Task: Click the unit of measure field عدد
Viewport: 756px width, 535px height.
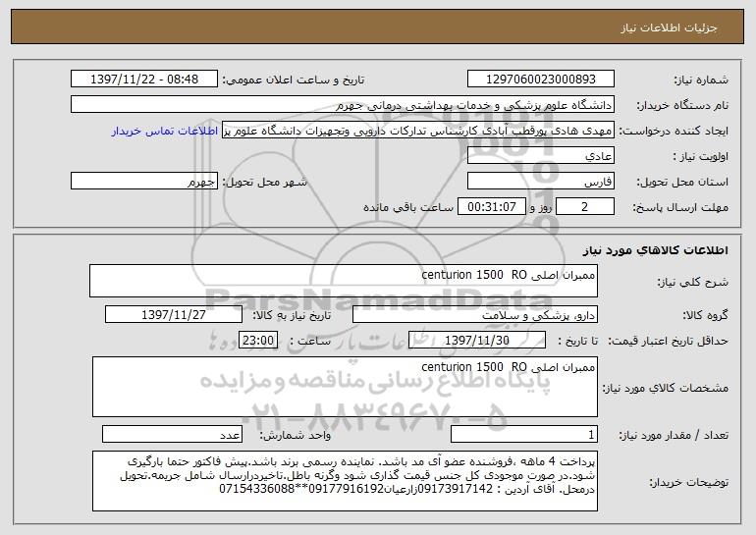Action: pos(172,435)
